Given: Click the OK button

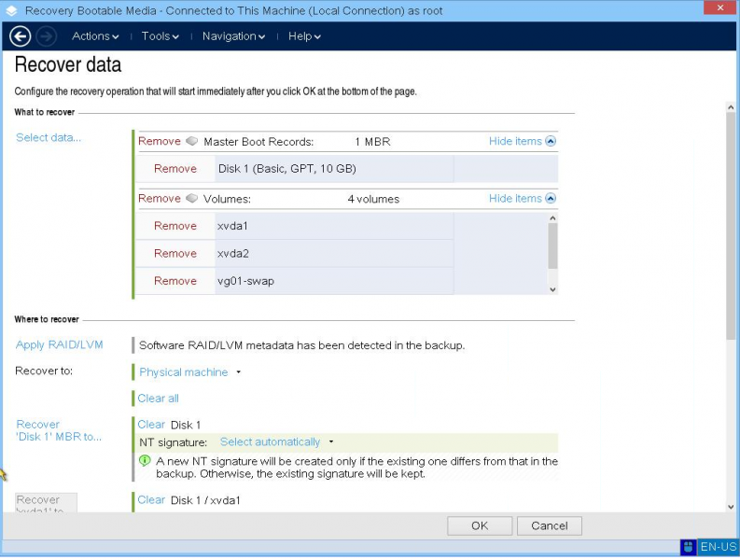Looking at the screenshot, I should click(x=480, y=525).
